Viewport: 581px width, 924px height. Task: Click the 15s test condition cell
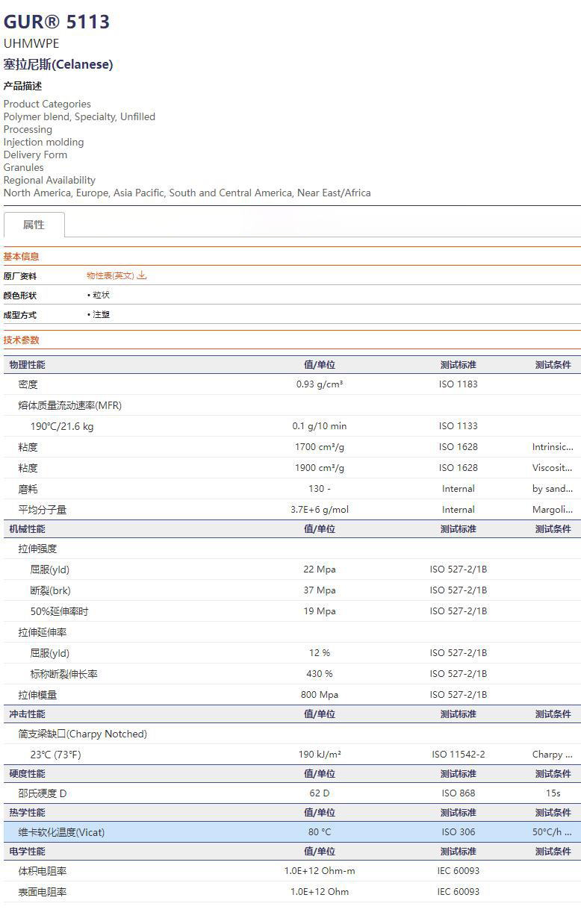pos(553,793)
